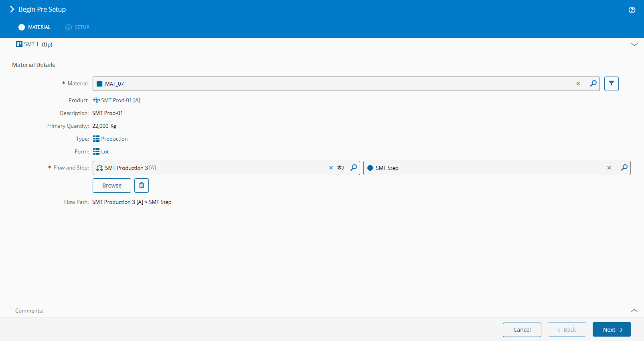644x341 pixels.
Task: Proceed with the Next button
Action: tap(612, 329)
